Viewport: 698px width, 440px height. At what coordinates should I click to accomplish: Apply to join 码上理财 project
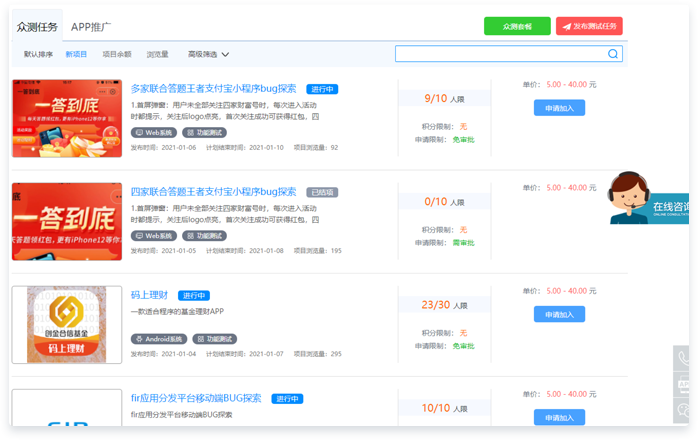point(559,314)
